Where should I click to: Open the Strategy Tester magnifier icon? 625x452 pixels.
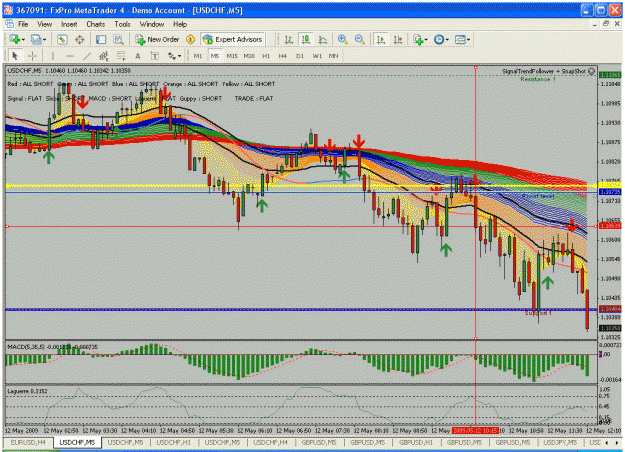click(x=118, y=39)
